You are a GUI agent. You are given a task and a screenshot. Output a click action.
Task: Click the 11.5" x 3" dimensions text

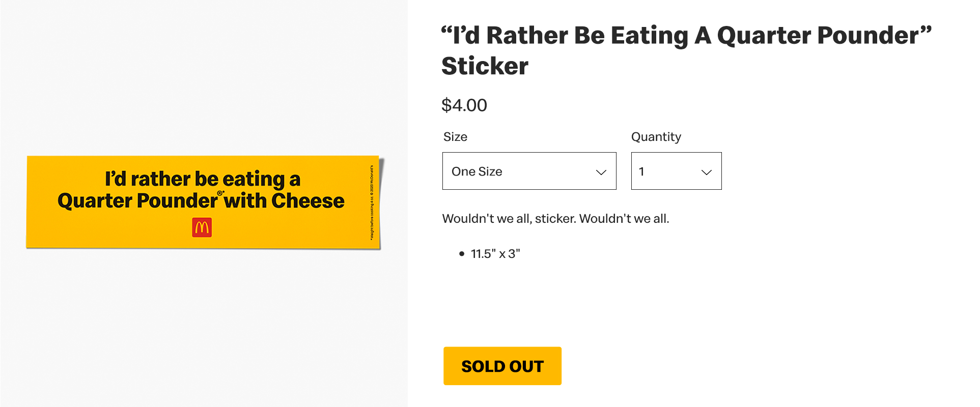(x=495, y=253)
